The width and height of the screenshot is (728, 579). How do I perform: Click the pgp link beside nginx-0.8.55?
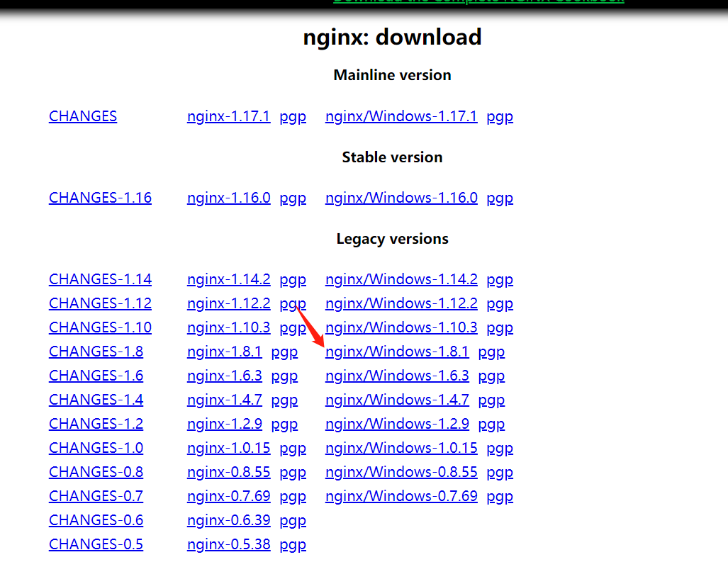pyautogui.click(x=293, y=473)
